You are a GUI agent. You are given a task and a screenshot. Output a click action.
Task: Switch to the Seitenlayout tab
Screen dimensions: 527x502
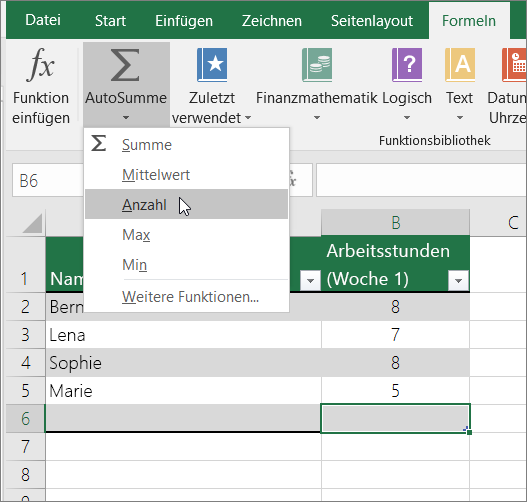tap(372, 21)
